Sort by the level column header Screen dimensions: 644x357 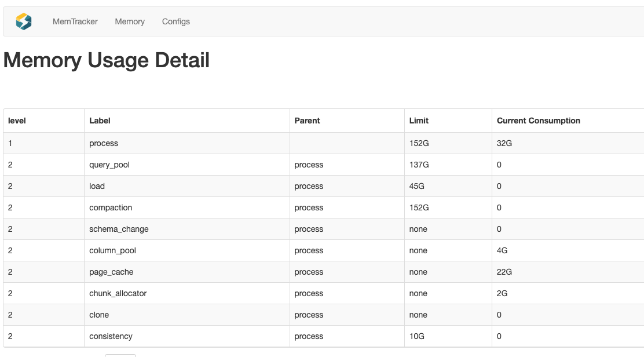17,121
